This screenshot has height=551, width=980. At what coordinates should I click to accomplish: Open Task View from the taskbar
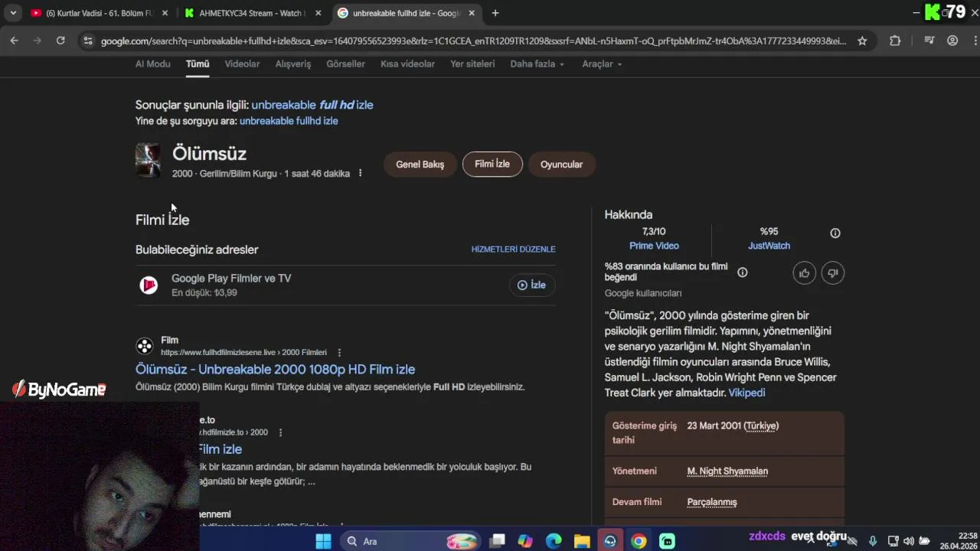(x=498, y=541)
